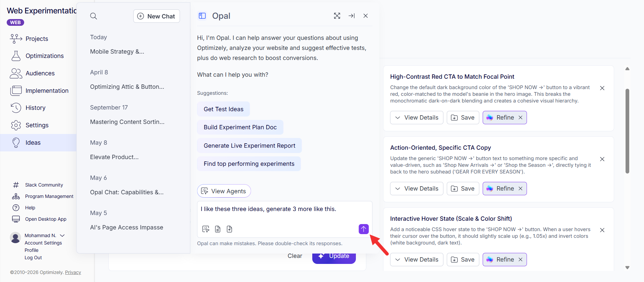
Task: Click the chat history search icon
Action: (94, 16)
